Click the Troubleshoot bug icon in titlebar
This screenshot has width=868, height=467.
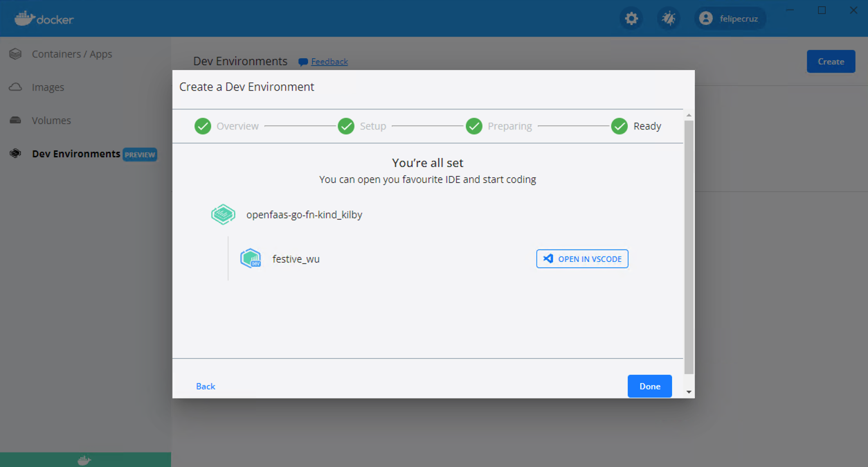(x=668, y=18)
